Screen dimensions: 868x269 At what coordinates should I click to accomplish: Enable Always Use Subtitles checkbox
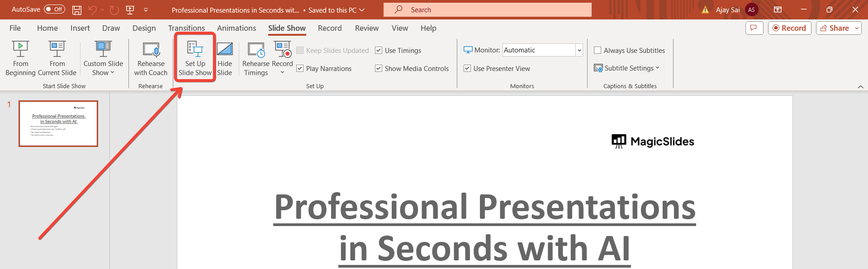click(598, 50)
